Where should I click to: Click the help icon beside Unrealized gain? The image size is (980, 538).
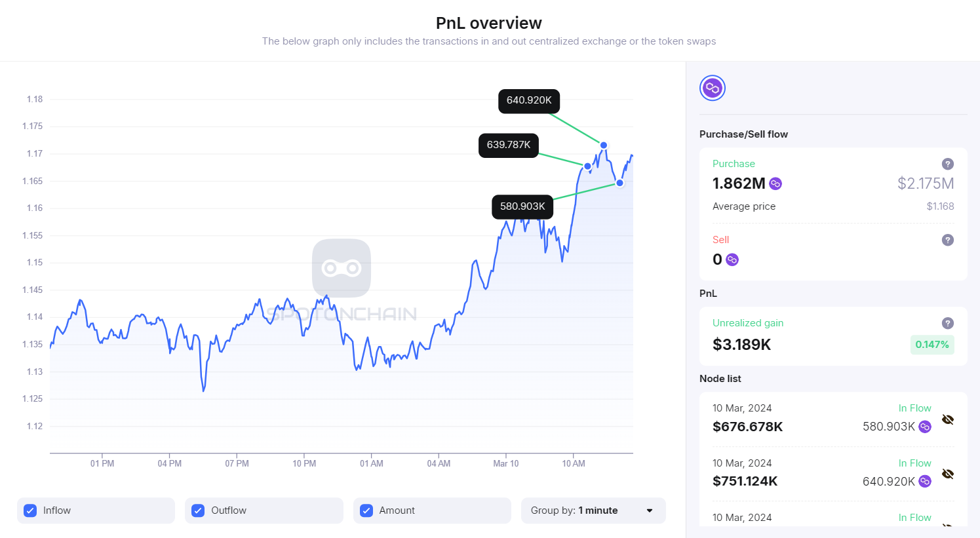pyautogui.click(x=947, y=323)
